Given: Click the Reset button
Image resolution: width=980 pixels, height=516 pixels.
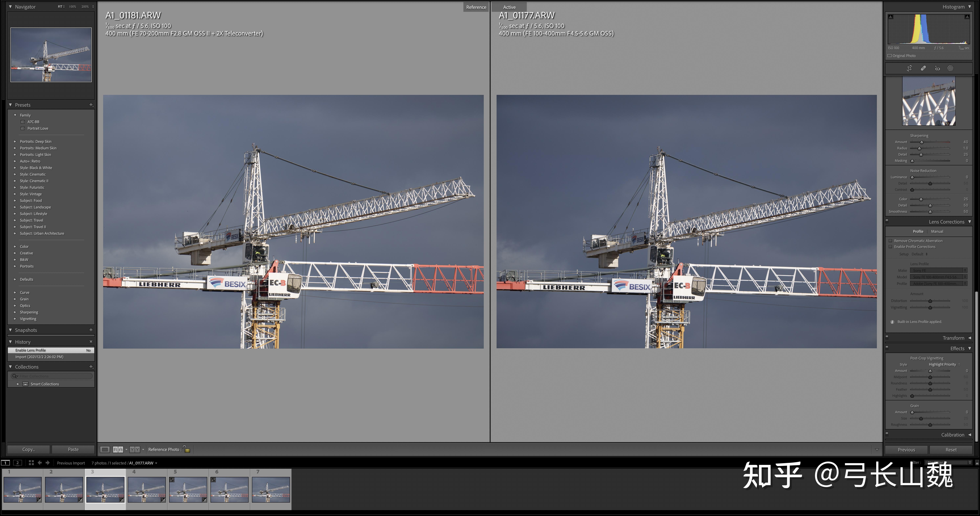Looking at the screenshot, I should click(951, 450).
